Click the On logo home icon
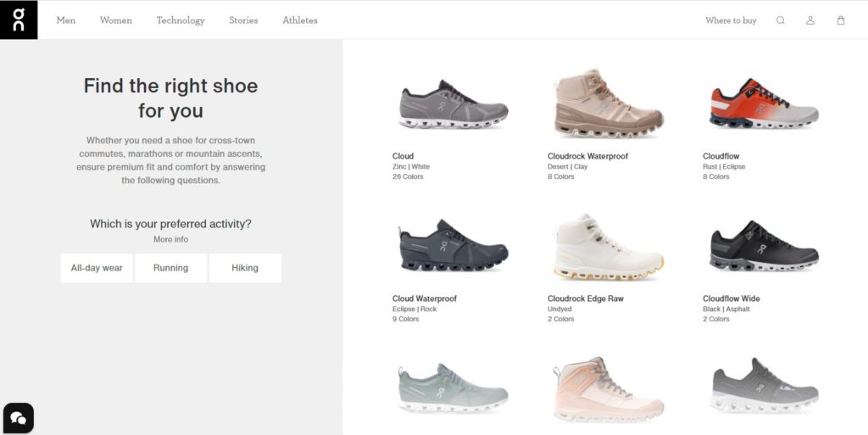 (19, 20)
